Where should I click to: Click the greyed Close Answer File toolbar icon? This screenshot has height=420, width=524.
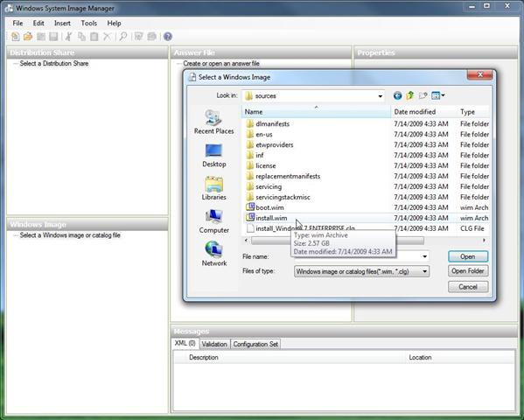[41, 37]
